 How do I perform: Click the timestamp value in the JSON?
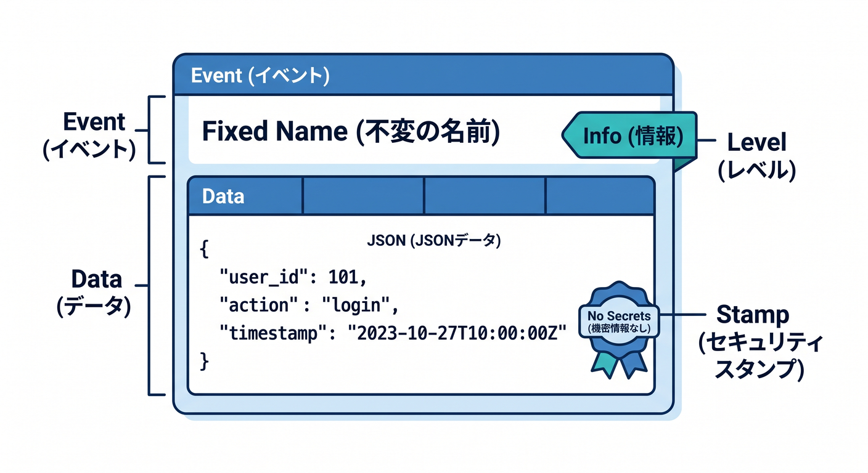[457, 333]
